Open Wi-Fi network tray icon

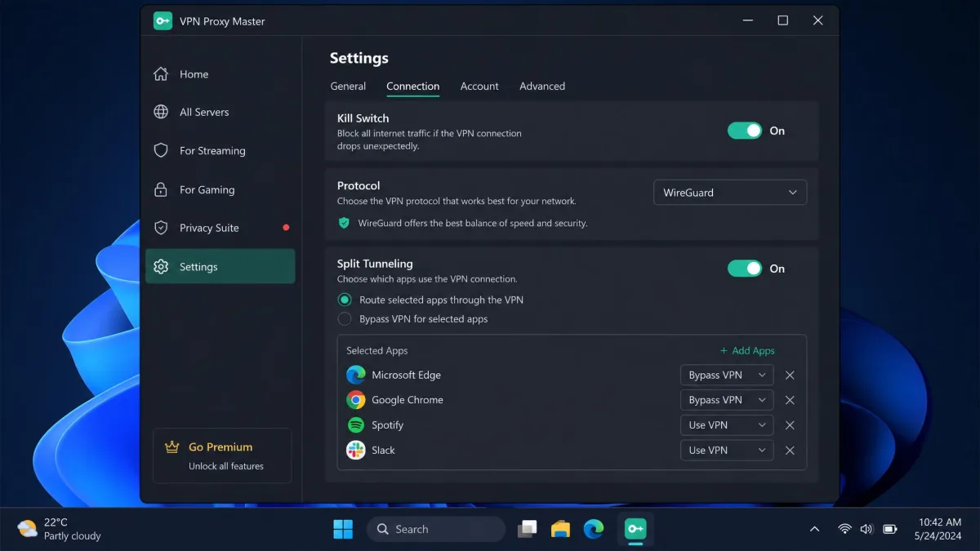[844, 529]
